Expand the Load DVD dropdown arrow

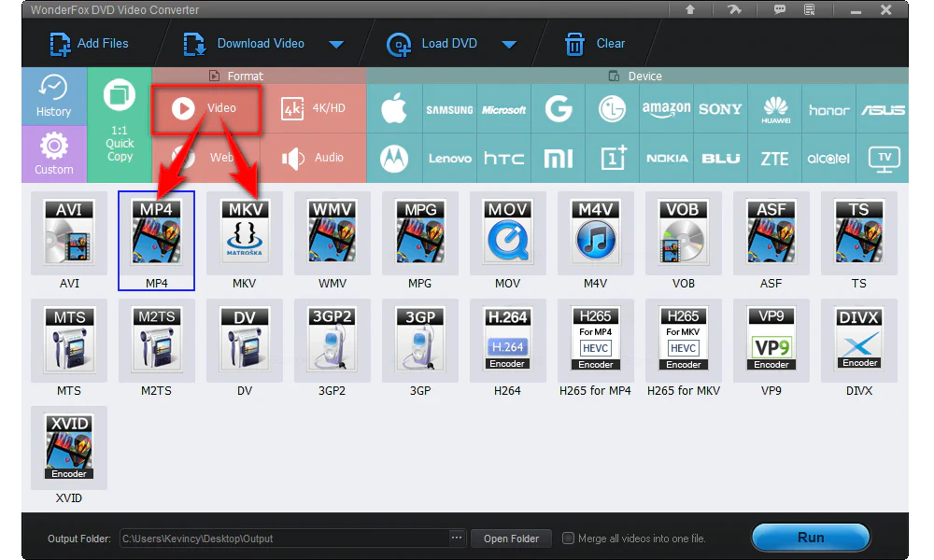pyautogui.click(x=509, y=44)
